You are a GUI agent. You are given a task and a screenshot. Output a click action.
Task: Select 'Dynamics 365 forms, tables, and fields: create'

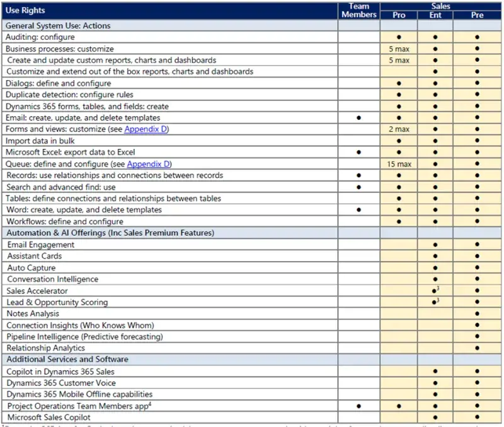(87, 107)
